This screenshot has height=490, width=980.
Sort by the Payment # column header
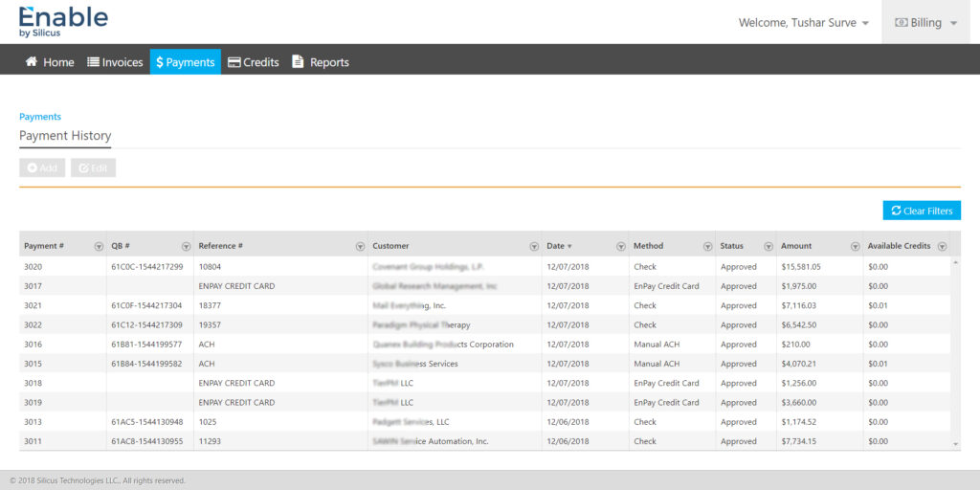44,246
